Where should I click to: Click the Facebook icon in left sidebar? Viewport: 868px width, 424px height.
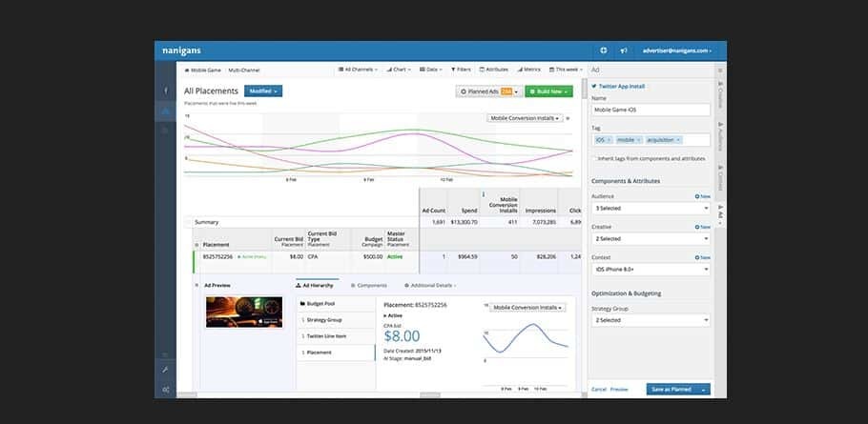click(165, 91)
